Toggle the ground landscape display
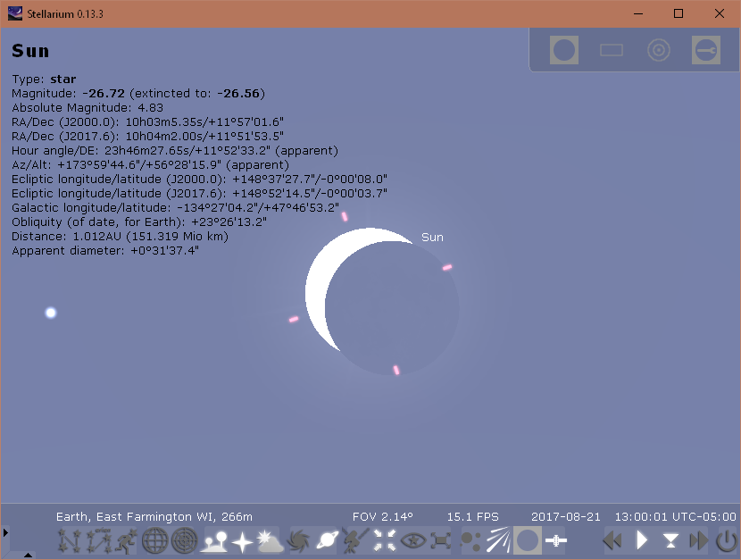This screenshot has width=741, height=560. [x=214, y=540]
